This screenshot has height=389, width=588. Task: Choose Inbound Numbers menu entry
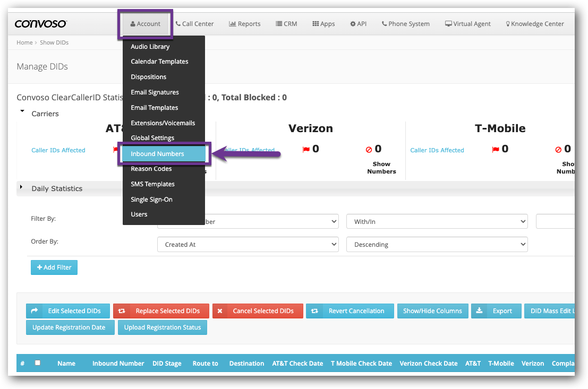(x=164, y=154)
